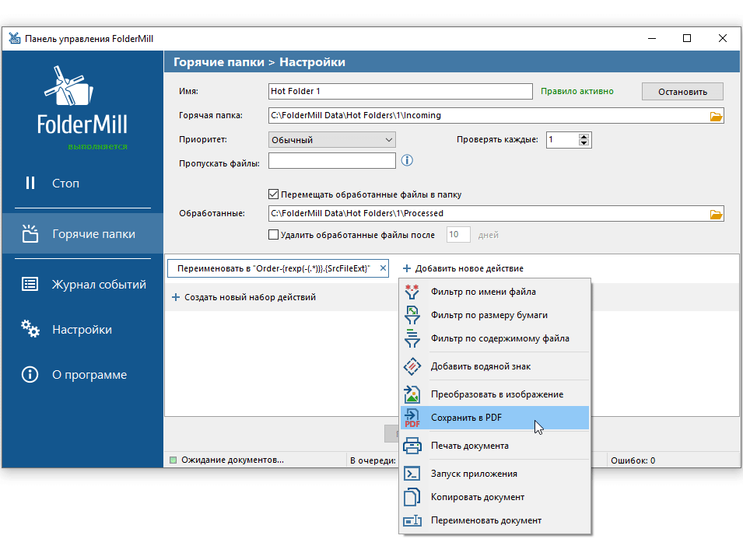Screen dimensions: 743x560
Task: Choose Преобразовать в изображение
Action: pyautogui.click(x=495, y=394)
